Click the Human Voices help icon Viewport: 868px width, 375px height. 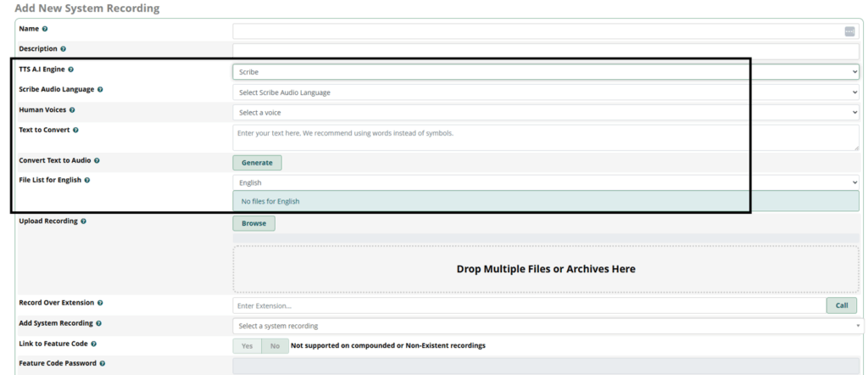72,110
